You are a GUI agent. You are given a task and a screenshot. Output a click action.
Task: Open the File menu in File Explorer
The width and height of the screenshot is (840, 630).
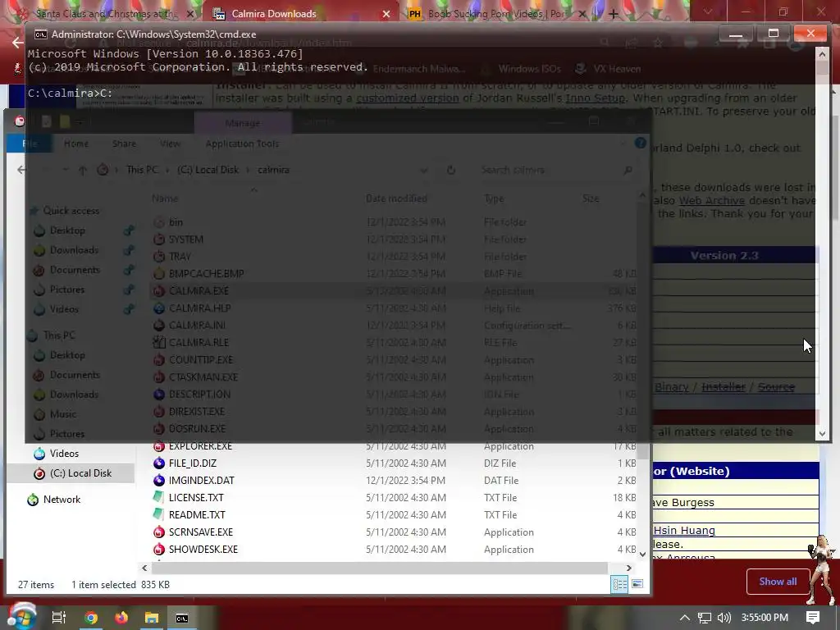30,144
